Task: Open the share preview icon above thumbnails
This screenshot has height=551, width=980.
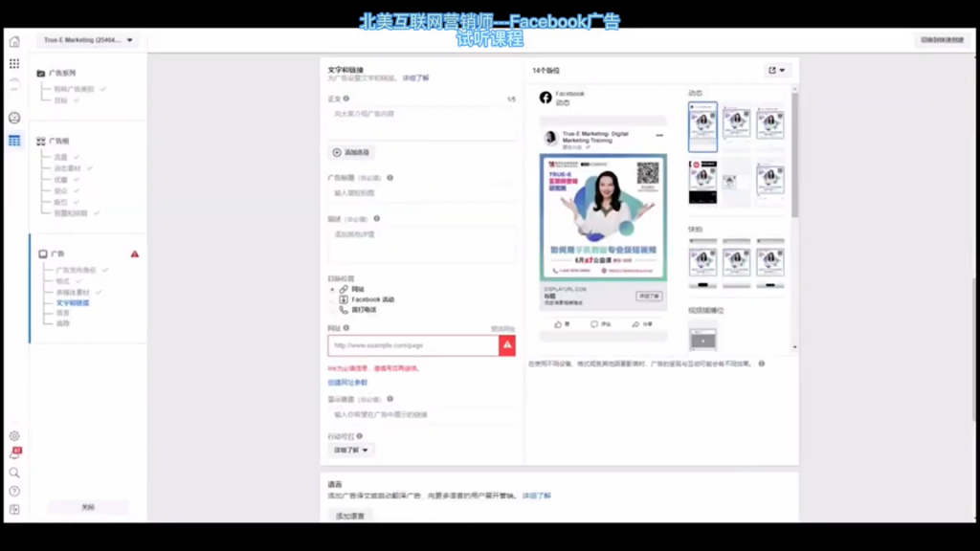Action: (x=771, y=70)
